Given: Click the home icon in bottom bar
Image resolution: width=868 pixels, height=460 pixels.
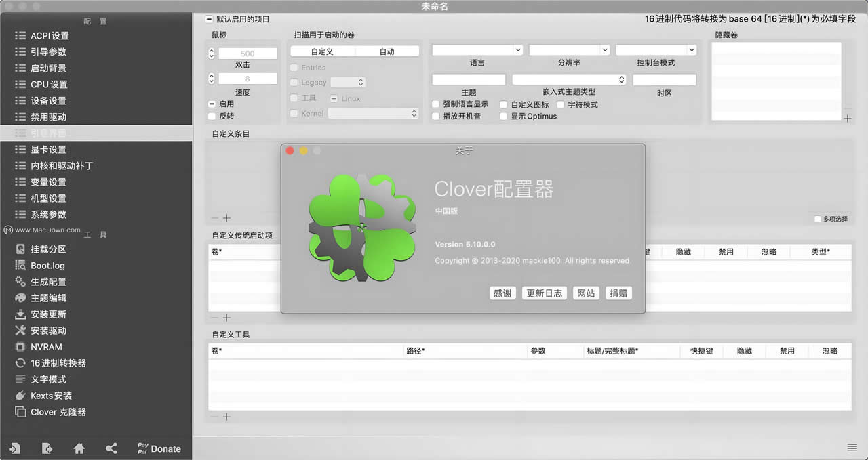Looking at the screenshot, I should point(79,448).
